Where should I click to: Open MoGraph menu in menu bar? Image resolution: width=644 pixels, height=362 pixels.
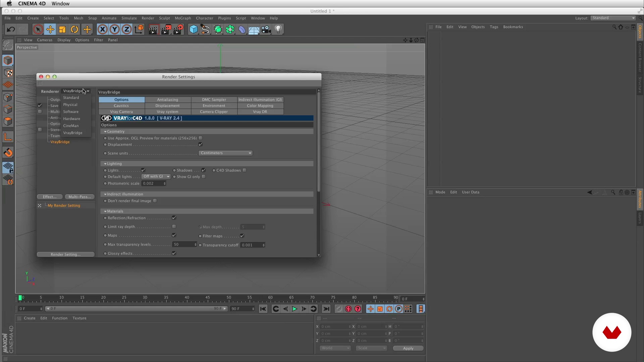[183, 18]
